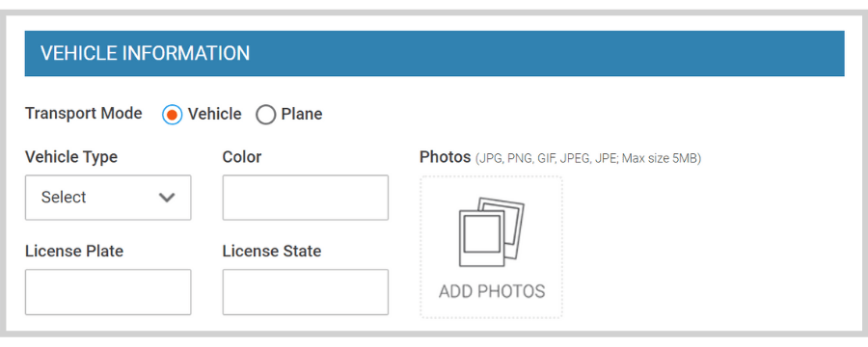Image resolution: width=868 pixels, height=347 pixels.
Task: Click the "Transport Mode" label
Action: 84,114
